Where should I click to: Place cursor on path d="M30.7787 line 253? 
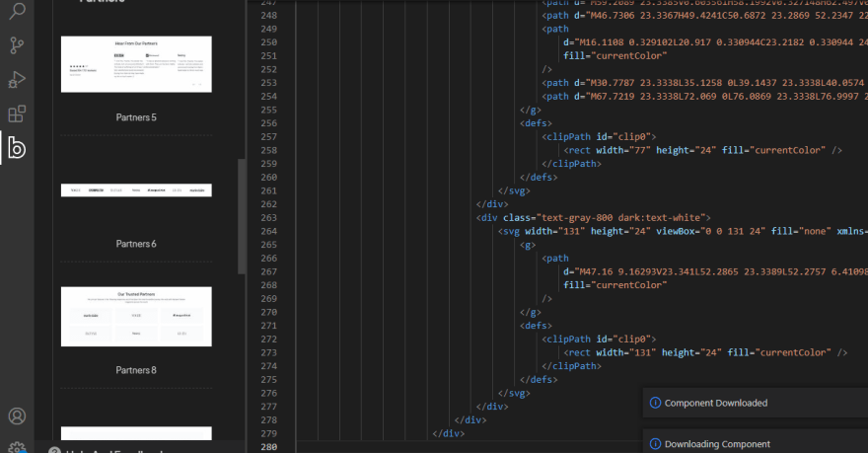pos(704,83)
